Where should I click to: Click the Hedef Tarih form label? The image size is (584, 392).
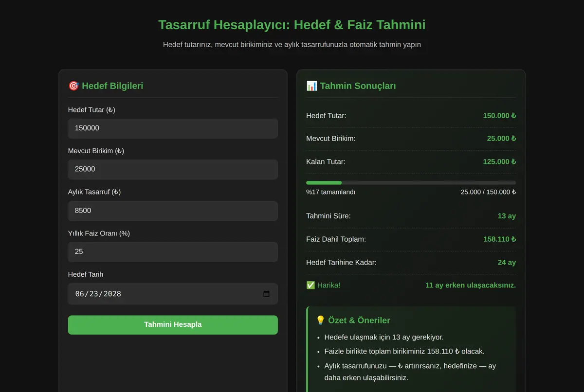86,275
